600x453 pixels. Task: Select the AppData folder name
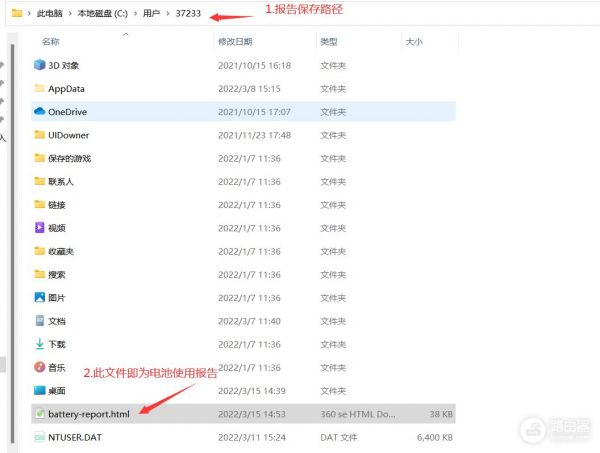[66, 89]
